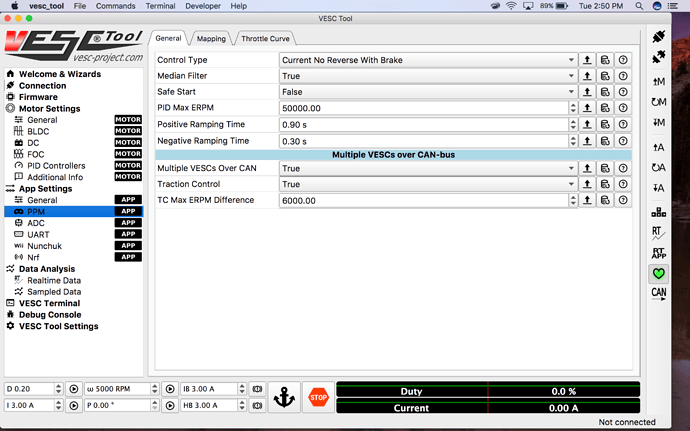Screen dimensions: 690x431
Task: Expand the Median Filter dropdown
Action: (424, 76)
